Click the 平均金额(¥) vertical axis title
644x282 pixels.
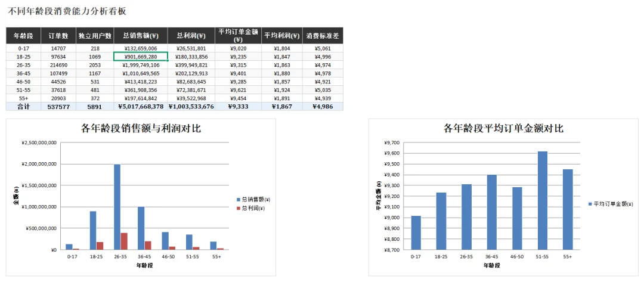tap(379, 197)
